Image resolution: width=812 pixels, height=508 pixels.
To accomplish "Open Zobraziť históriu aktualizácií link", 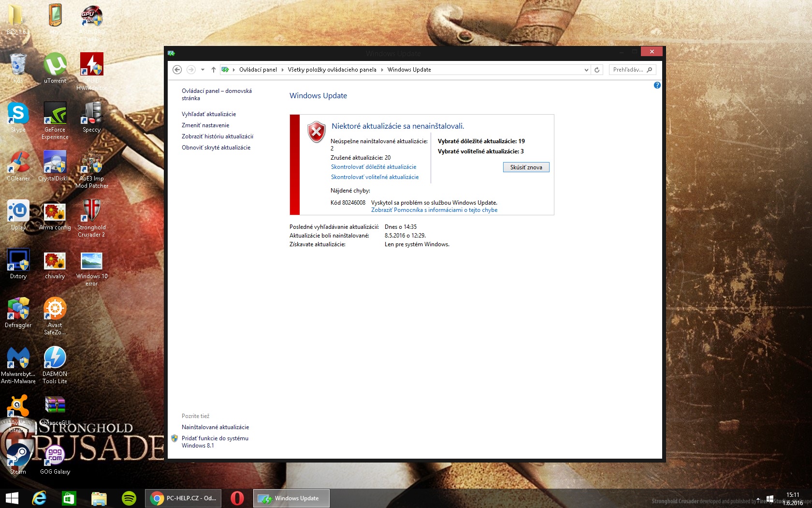I will [217, 136].
